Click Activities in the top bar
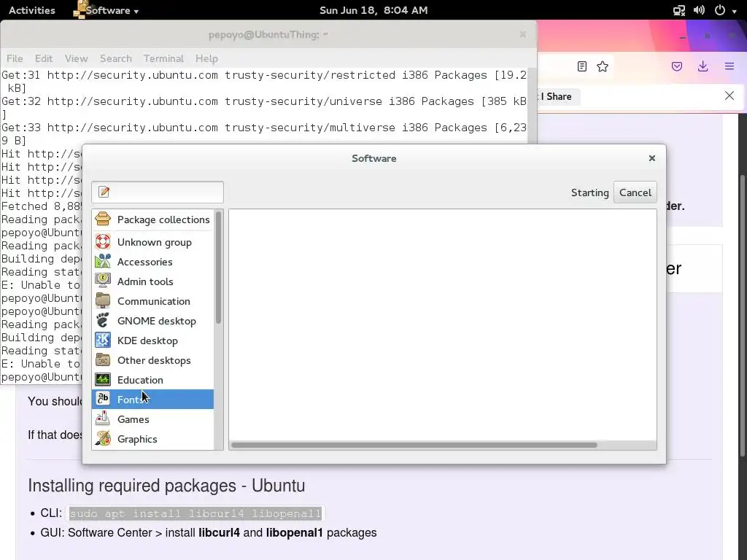The width and height of the screenshot is (747, 560). click(32, 10)
